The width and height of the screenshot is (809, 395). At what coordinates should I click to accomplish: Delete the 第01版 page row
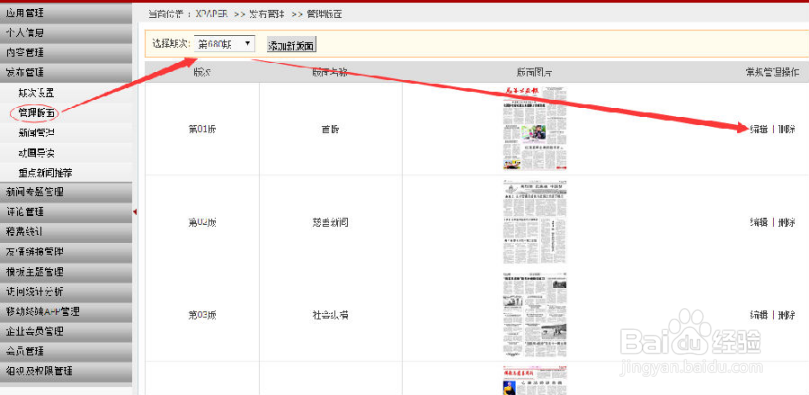(x=786, y=129)
